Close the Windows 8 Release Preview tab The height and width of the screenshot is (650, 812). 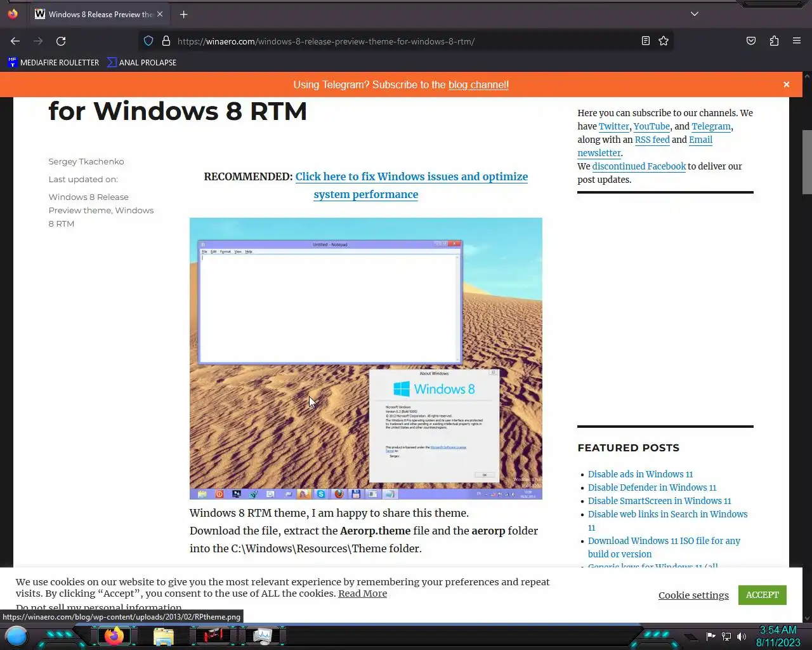point(160,14)
